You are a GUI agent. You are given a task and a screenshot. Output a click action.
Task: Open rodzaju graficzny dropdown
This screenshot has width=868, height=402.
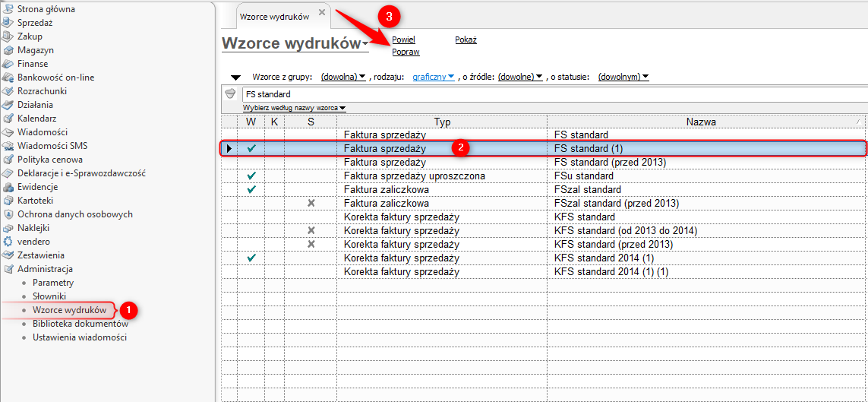[x=434, y=77]
